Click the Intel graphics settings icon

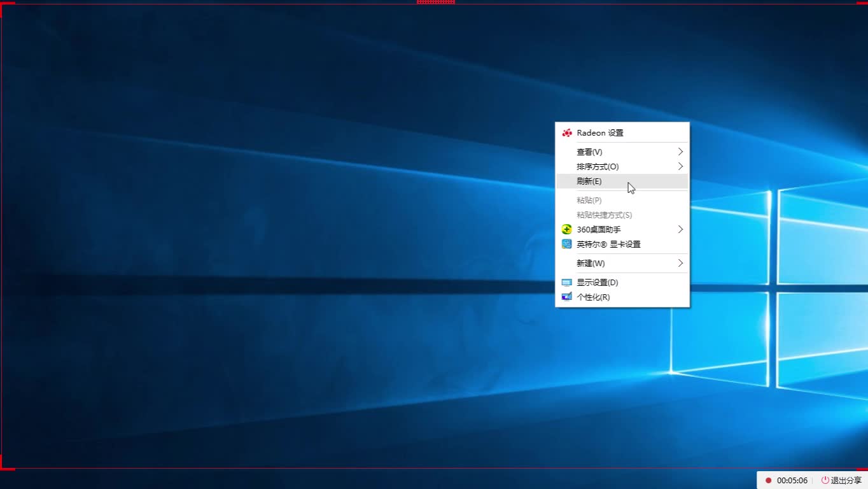point(566,244)
